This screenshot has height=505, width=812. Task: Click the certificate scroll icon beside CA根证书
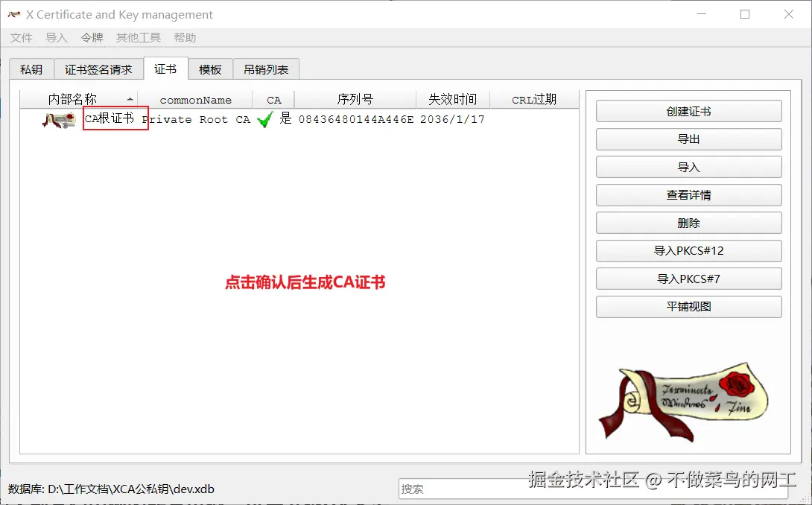[x=58, y=119]
